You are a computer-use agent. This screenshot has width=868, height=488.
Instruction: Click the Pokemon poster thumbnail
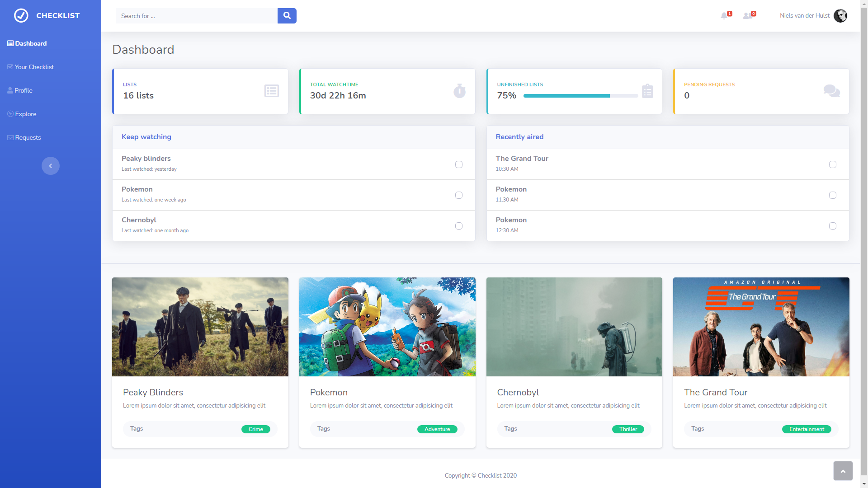(387, 327)
